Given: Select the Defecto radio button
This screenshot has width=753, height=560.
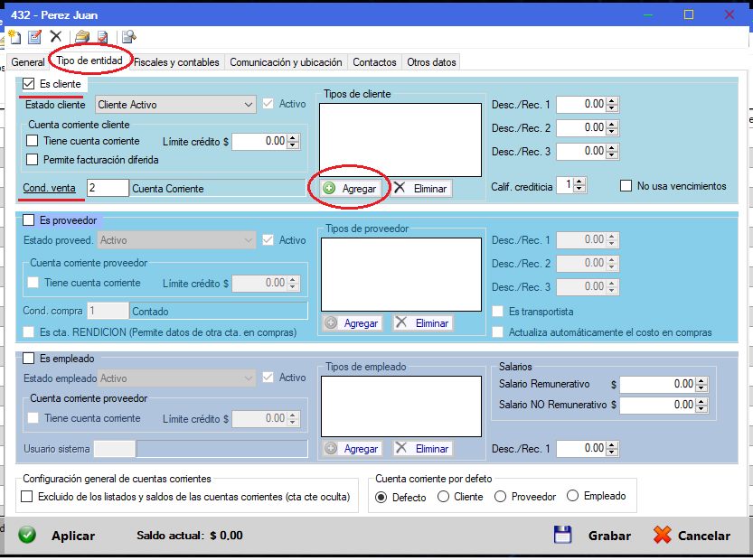Looking at the screenshot, I should point(381,497).
